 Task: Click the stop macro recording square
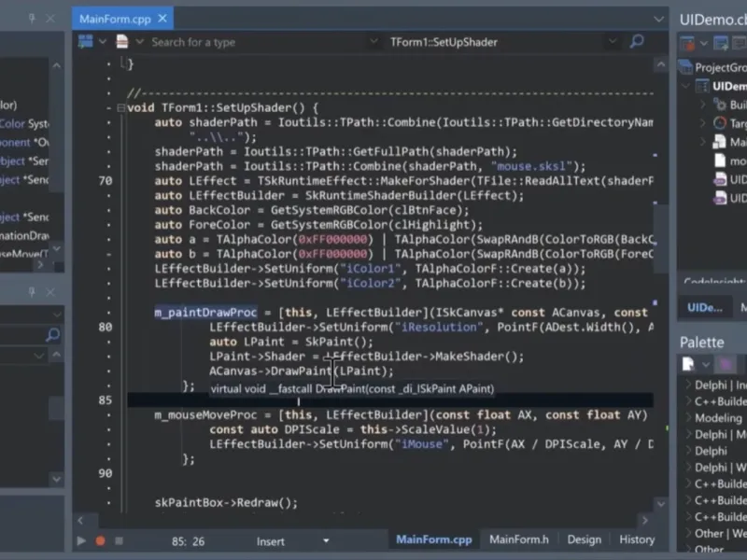[120, 541]
